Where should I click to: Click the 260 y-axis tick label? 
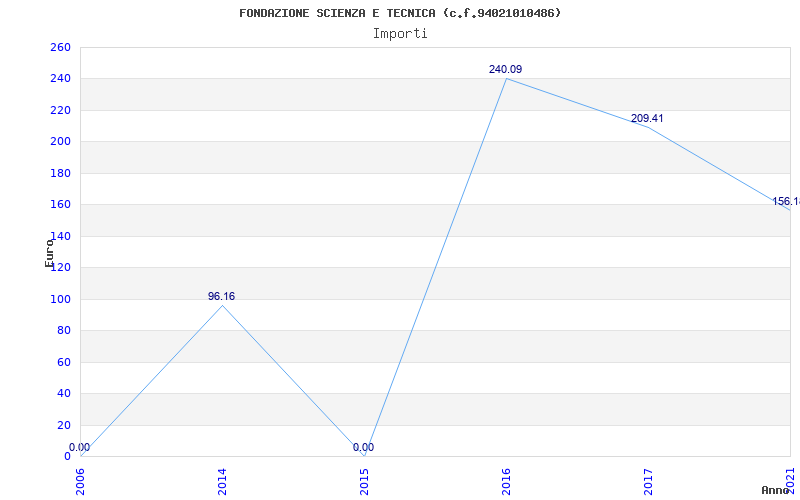[x=60, y=47]
